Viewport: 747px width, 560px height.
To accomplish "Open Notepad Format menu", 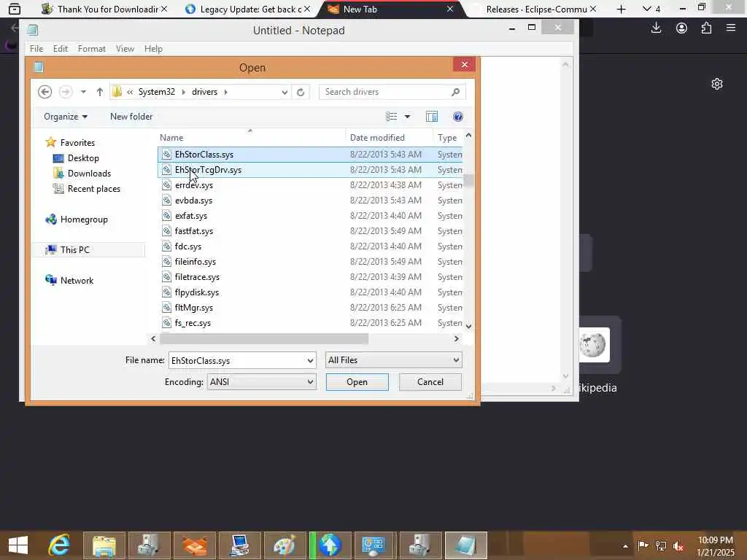I will (91, 49).
